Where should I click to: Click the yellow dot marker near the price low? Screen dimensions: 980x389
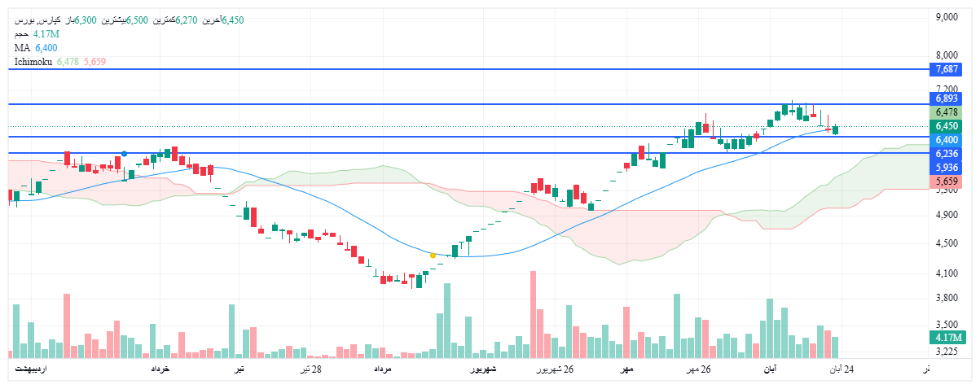pyautogui.click(x=433, y=256)
